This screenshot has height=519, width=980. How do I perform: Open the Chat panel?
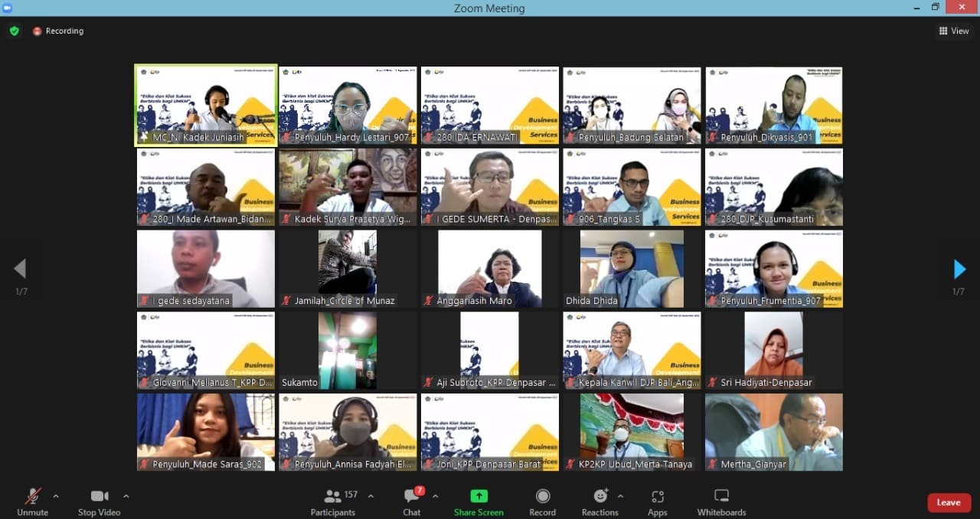pos(412,501)
